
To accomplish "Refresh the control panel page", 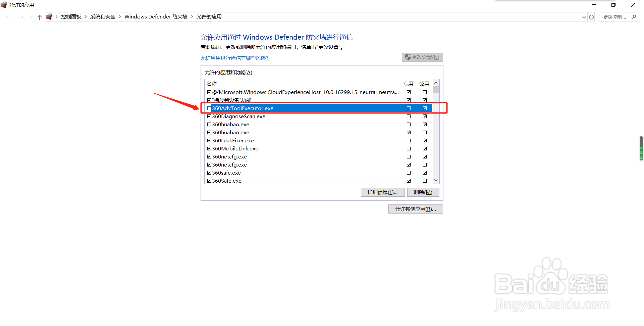I will (591, 17).
